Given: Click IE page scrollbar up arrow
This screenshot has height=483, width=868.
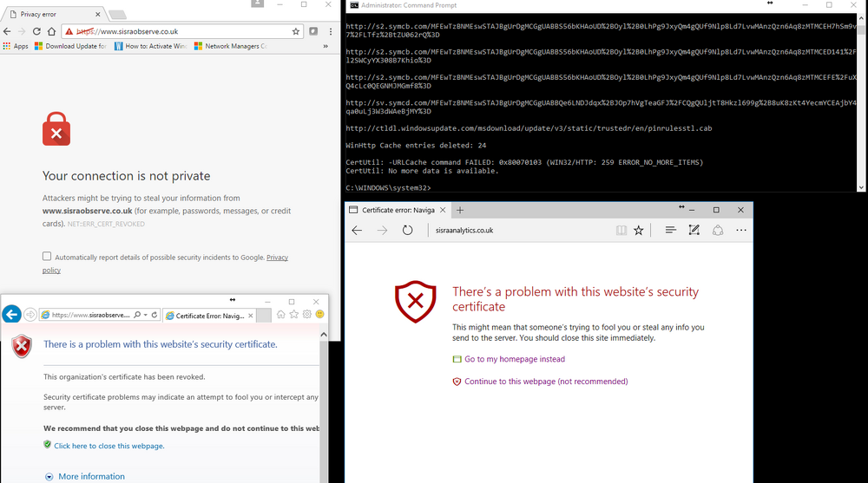Looking at the screenshot, I should click(x=324, y=335).
